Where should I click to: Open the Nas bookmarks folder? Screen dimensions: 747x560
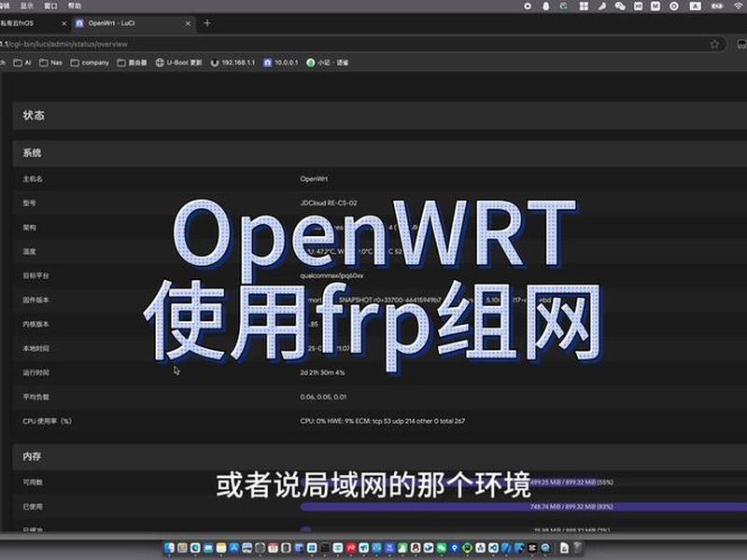click(50, 63)
